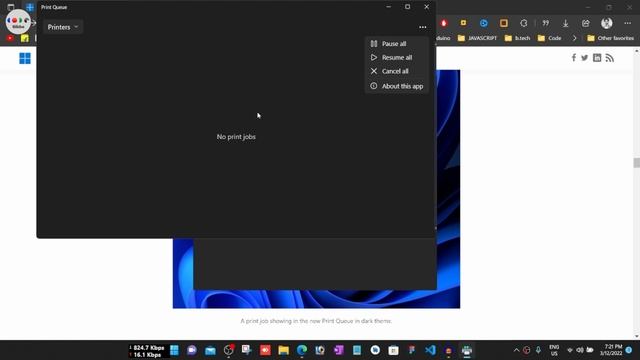The width and height of the screenshot is (640, 360).
Task: Open the Windows Start button on taskbar
Action: [174, 350]
